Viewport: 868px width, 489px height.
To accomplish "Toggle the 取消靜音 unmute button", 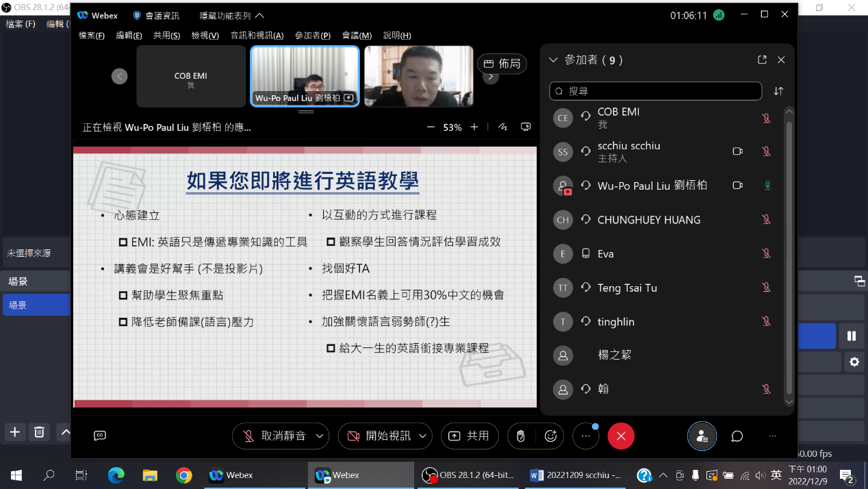I will (x=275, y=436).
